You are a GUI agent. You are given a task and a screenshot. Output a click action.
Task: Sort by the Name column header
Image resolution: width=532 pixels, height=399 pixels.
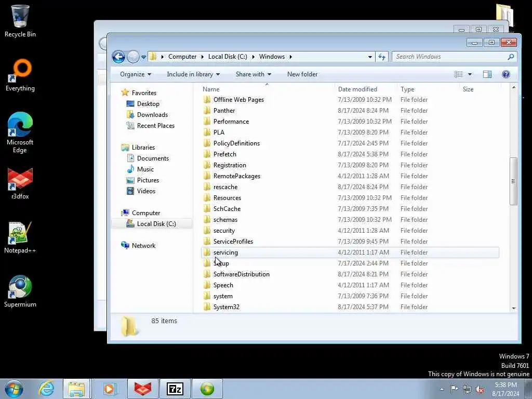pos(267,89)
